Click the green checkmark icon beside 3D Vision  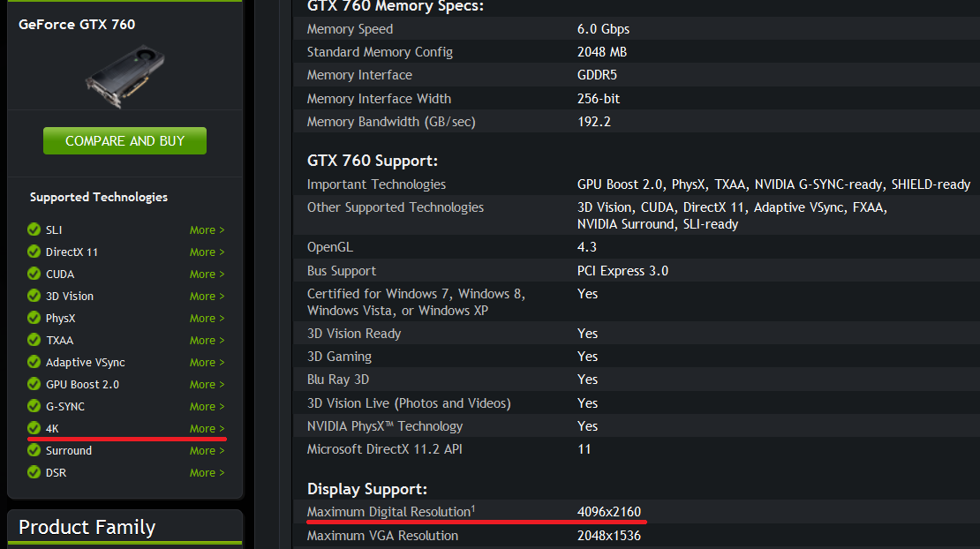click(34, 296)
